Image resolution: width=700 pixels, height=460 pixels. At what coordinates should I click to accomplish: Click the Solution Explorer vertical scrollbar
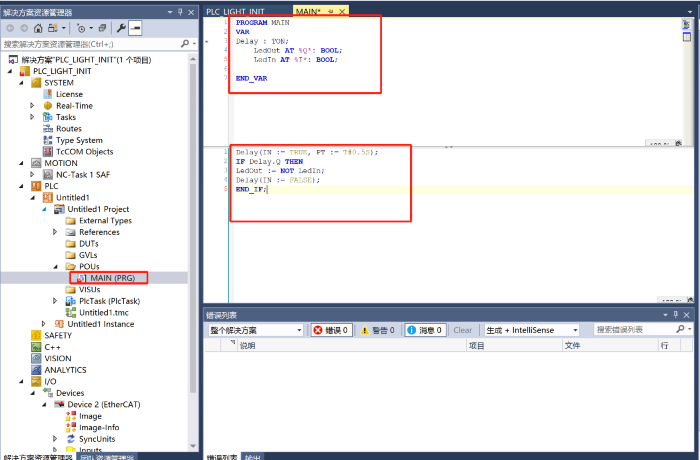(x=193, y=228)
